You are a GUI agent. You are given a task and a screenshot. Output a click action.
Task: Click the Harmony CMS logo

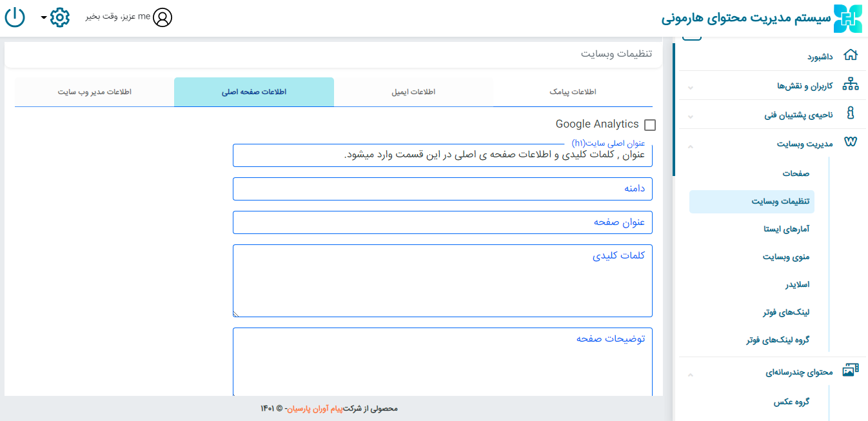(847, 18)
